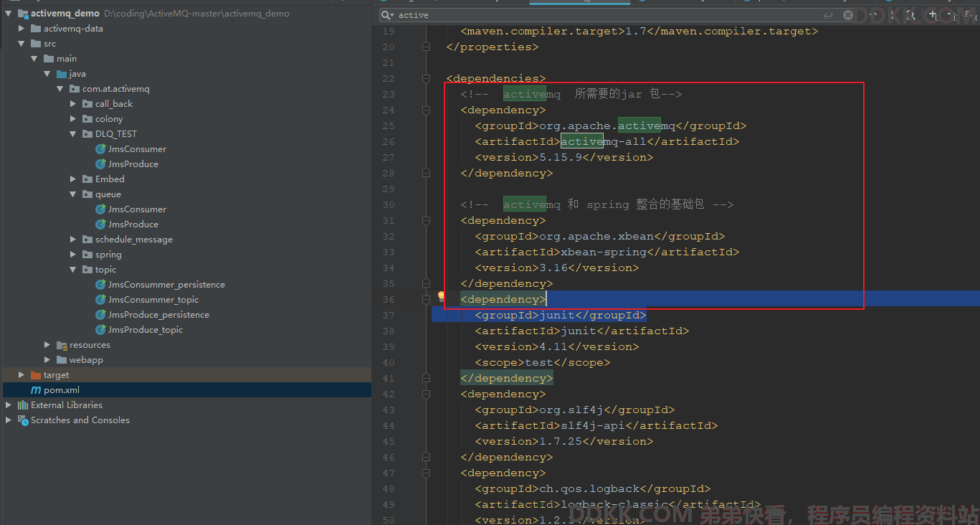Screen dimensions: 980x525
Task: Click the com.at.activemq package icon
Action: (x=75, y=89)
